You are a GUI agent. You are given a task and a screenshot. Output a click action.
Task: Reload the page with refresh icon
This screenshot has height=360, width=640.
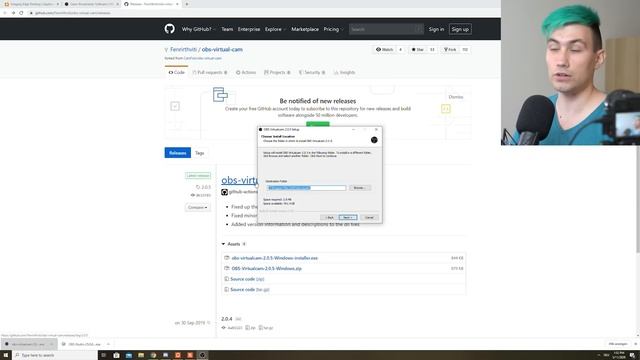pyautogui.click(x=21, y=13)
